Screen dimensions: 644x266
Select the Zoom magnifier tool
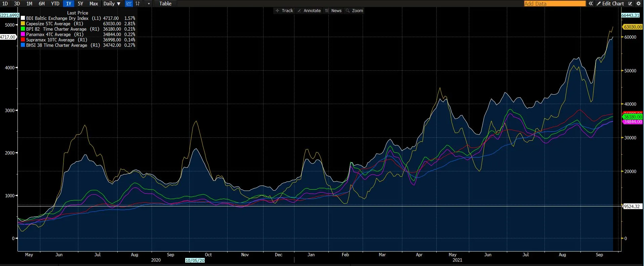[x=354, y=11]
